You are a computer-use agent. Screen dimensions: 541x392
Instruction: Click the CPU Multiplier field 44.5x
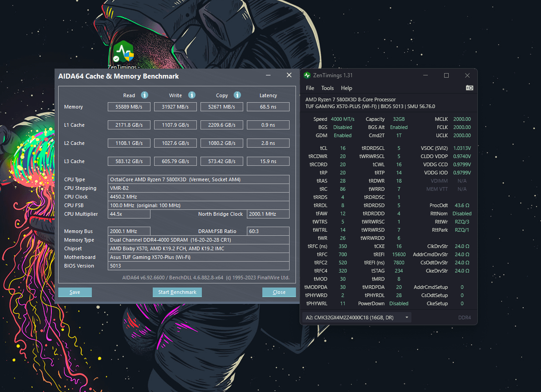click(x=129, y=214)
